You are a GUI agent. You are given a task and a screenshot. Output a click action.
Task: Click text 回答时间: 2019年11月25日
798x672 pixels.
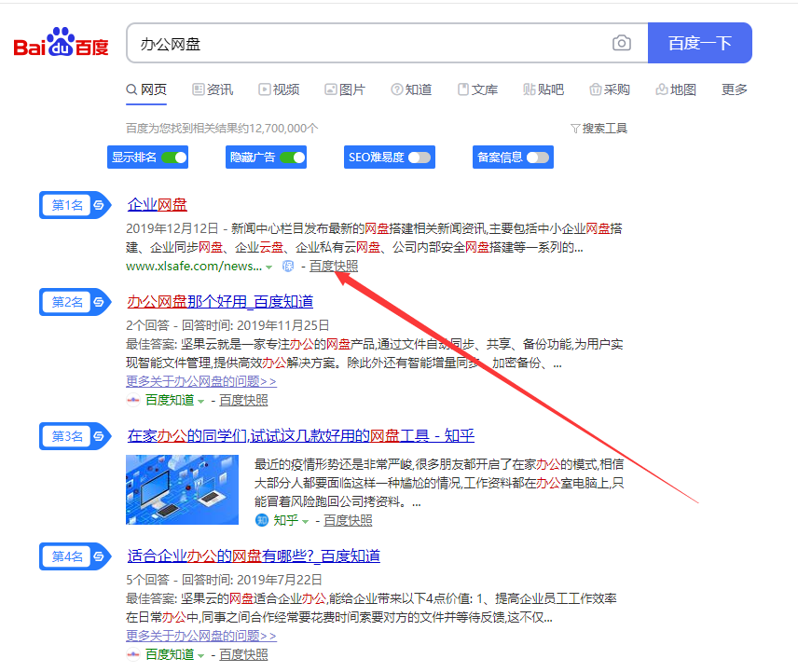[x=255, y=325]
